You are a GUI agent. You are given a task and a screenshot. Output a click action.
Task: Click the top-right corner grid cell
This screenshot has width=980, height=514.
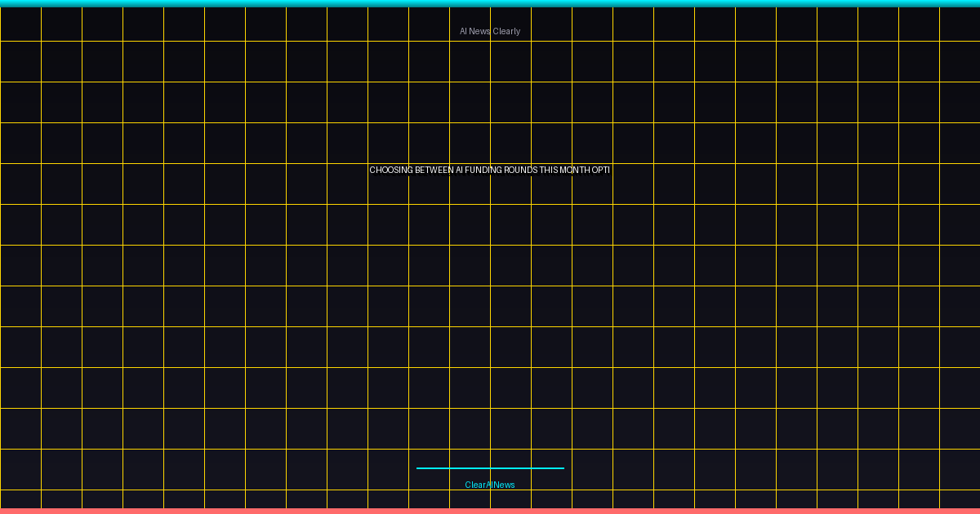pyautogui.click(x=960, y=24)
